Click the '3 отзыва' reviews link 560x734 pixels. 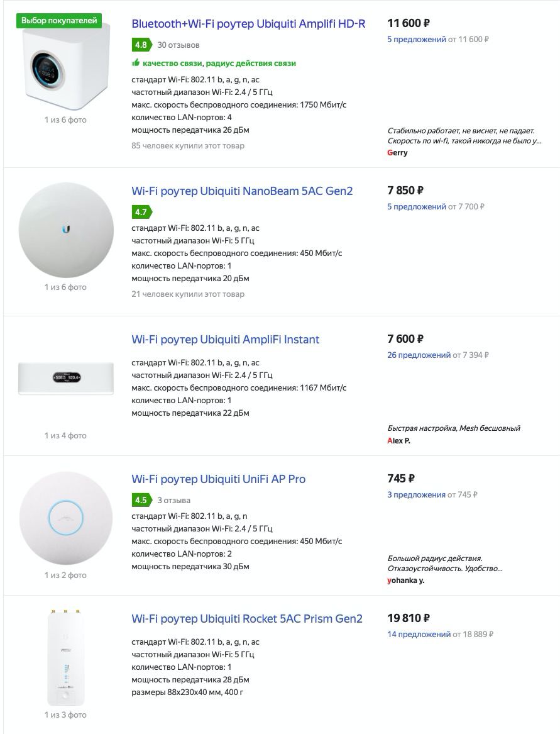[x=173, y=501]
